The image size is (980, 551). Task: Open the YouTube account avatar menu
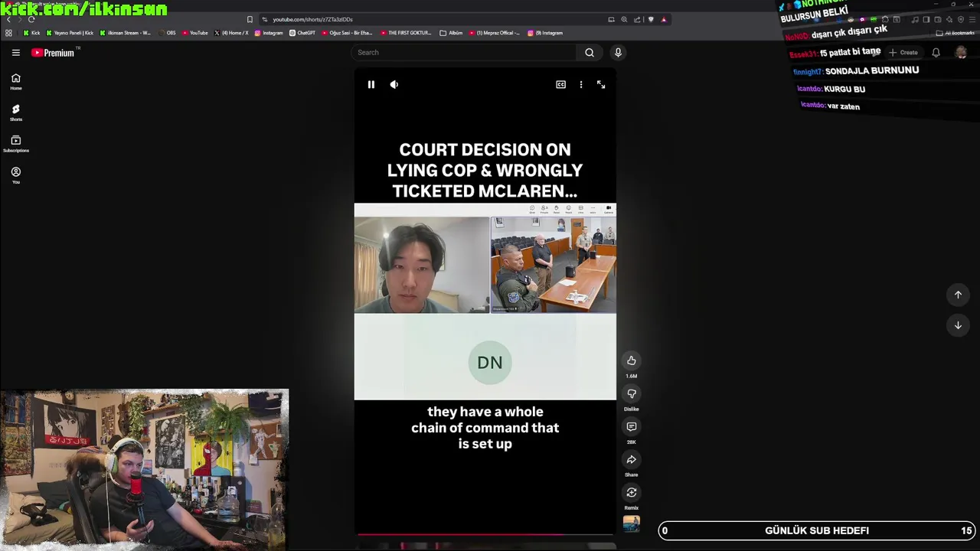[x=961, y=52]
